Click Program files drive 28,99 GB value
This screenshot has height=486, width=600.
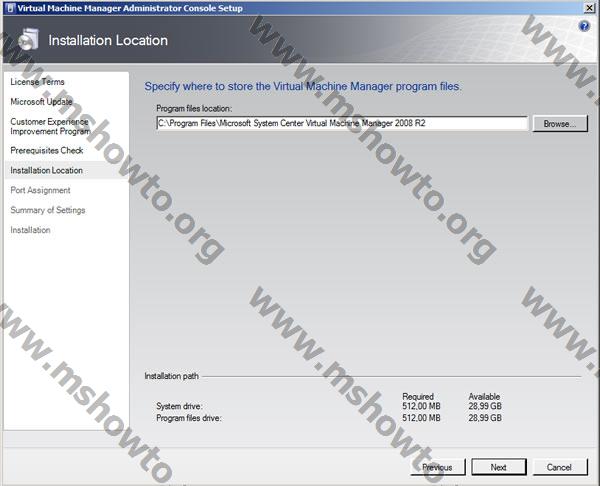pyautogui.click(x=485, y=418)
